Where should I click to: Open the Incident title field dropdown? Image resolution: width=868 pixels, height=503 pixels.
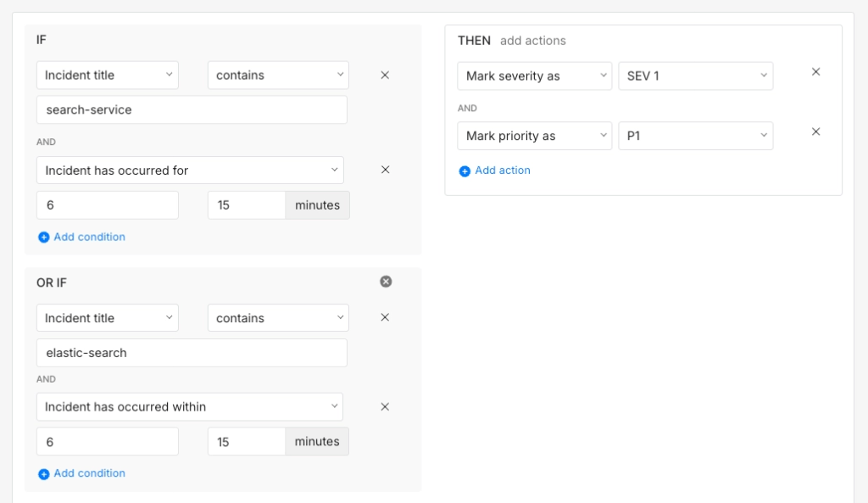click(107, 75)
